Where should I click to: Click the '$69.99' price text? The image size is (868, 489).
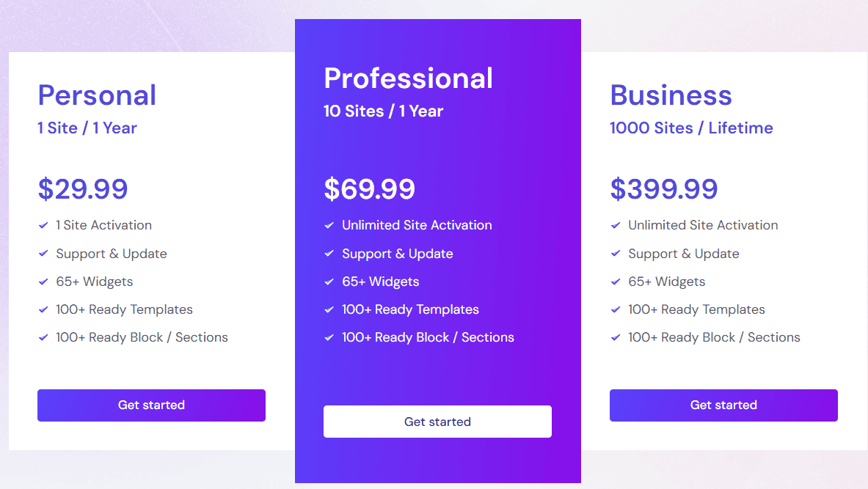click(x=369, y=188)
